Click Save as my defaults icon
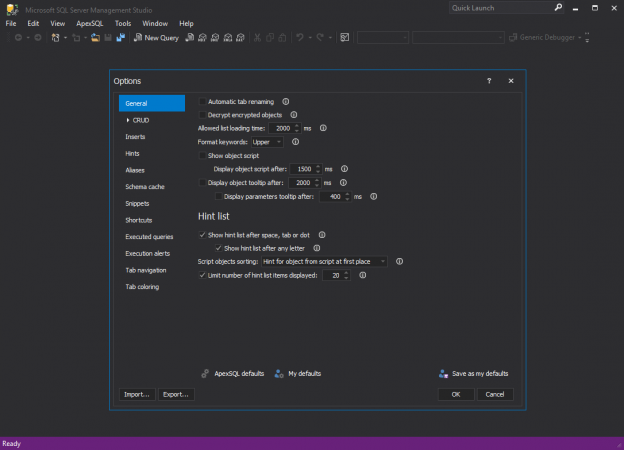Viewport: 624px width, 450px height. (x=443, y=373)
